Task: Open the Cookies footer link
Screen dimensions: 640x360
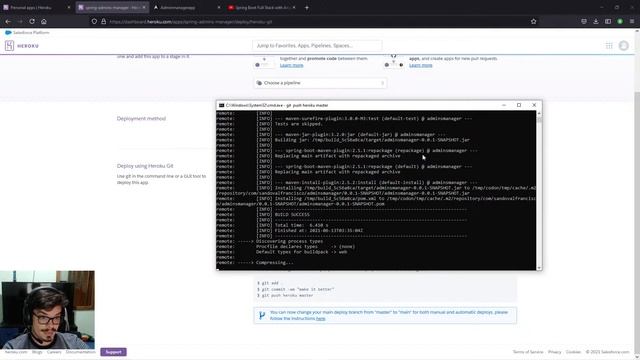Action: tap(573, 352)
